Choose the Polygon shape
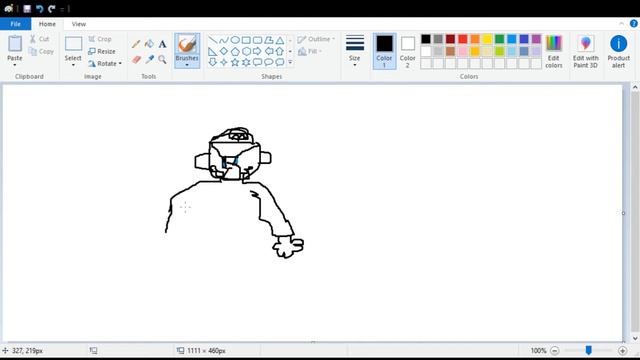The height and width of the screenshot is (360, 640). [269, 40]
